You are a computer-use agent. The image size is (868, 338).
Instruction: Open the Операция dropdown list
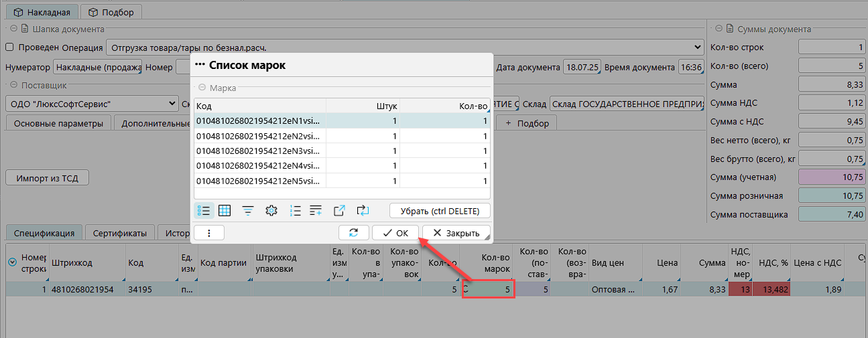coord(696,48)
